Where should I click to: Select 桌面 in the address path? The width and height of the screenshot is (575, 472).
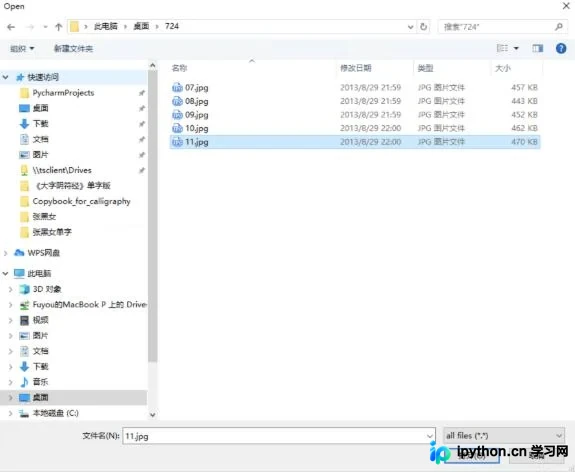[x=141, y=26]
